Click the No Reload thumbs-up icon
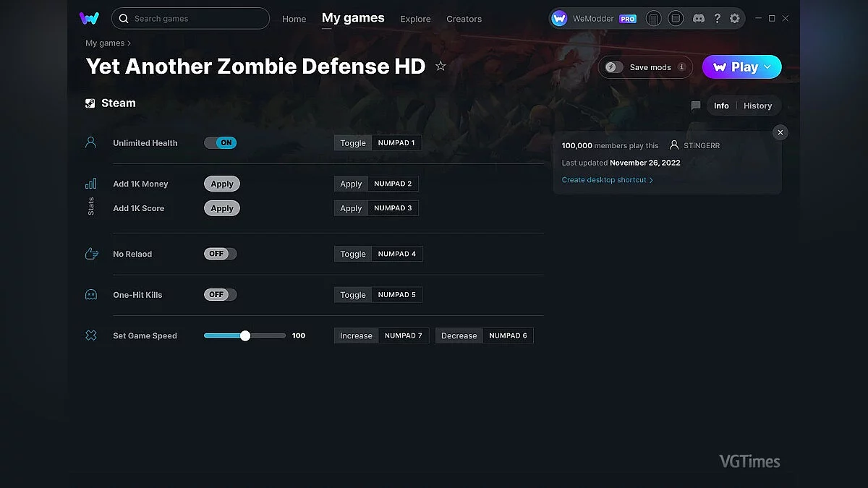This screenshot has height=488, width=868. pos(91,254)
